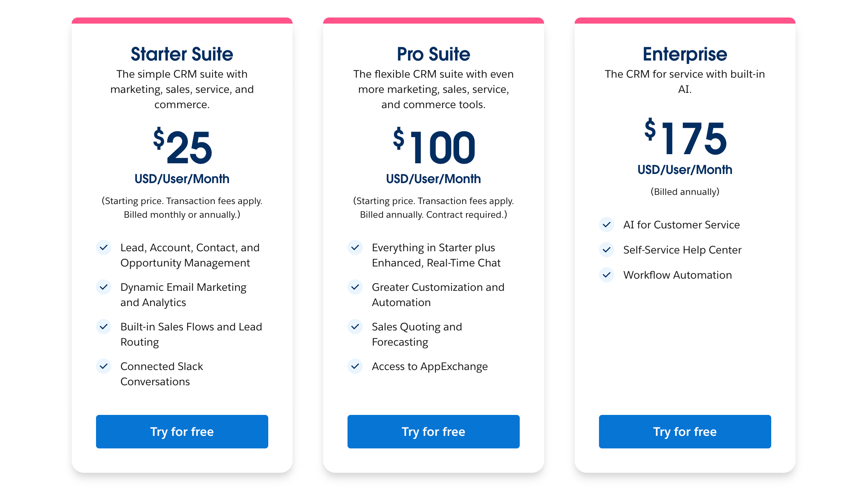This screenshot has width=868, height=488.
Task: Select the AI for Customer Service check
Action: [606, 225]
